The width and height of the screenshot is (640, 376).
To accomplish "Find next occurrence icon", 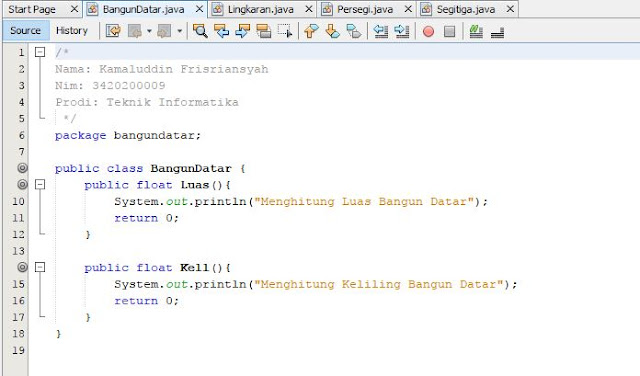I will [242, 31].
